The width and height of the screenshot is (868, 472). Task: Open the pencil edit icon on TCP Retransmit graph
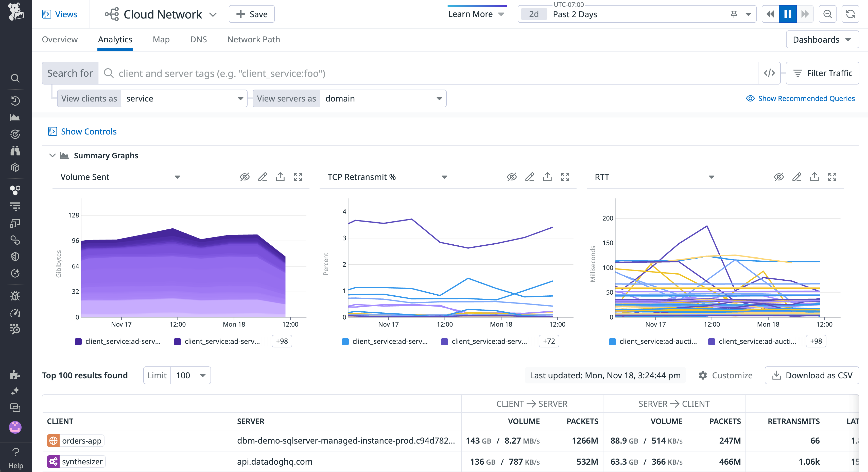click(x=530, y=177)
